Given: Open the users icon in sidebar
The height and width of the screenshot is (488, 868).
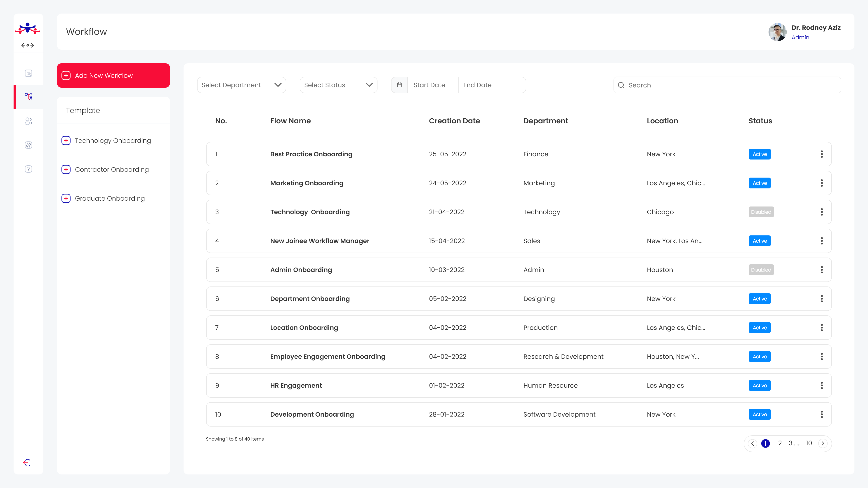Looking at the screenshot, I should coord(28,121).
